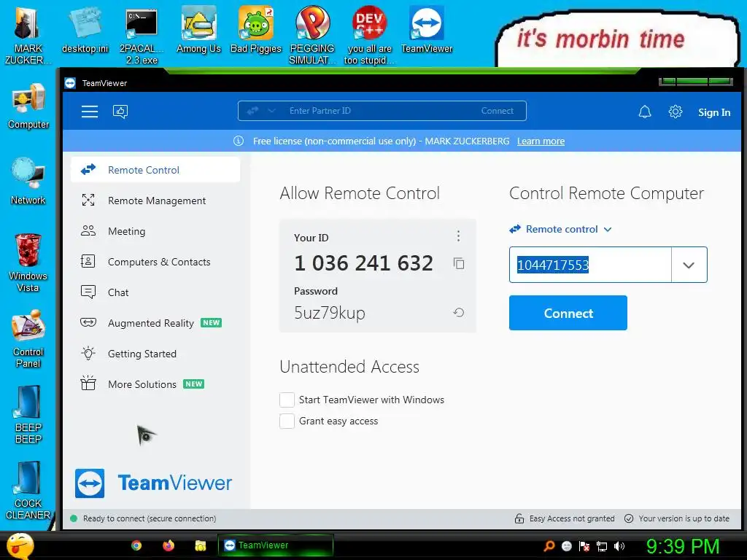The height and width of the screenshot is (560, 747).
Task: Click the info icon in license banner
Action: pos(239,141)
